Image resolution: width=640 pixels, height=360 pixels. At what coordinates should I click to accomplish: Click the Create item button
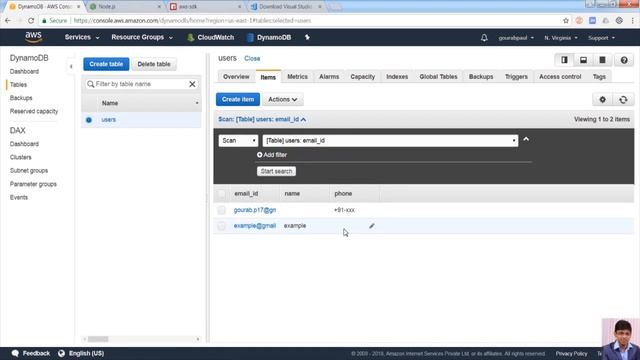238,100
